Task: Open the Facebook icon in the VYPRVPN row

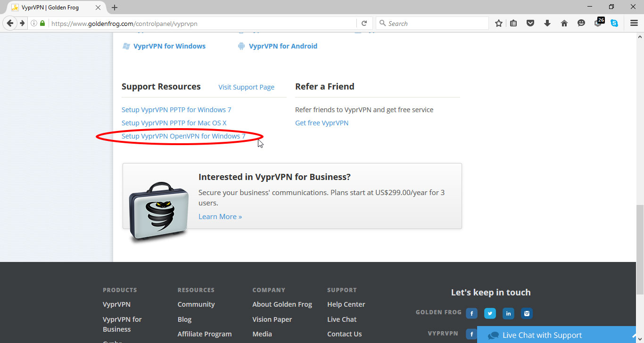Action: tap(471, 334)
